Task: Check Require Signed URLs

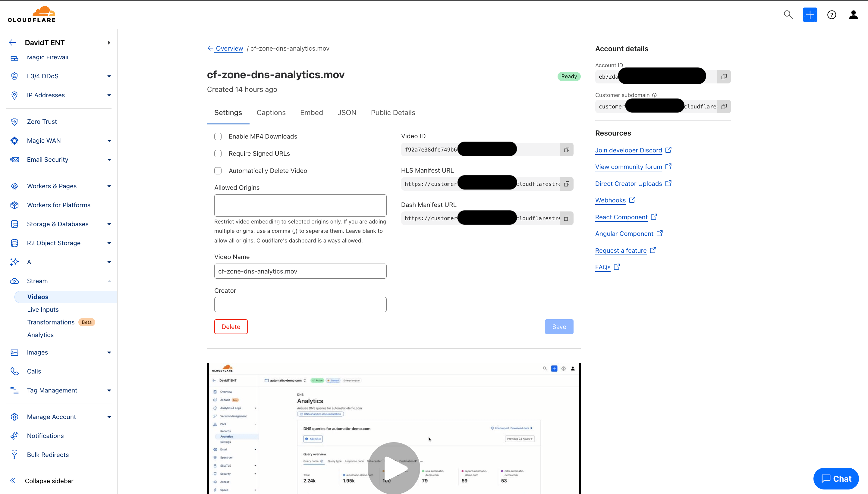Action: [218, 153]
